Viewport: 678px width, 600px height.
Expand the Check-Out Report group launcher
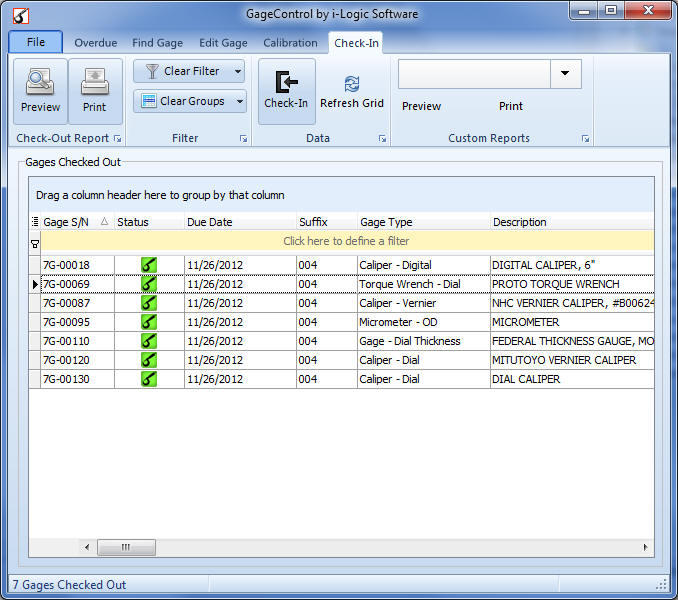[x=117, y=139]
